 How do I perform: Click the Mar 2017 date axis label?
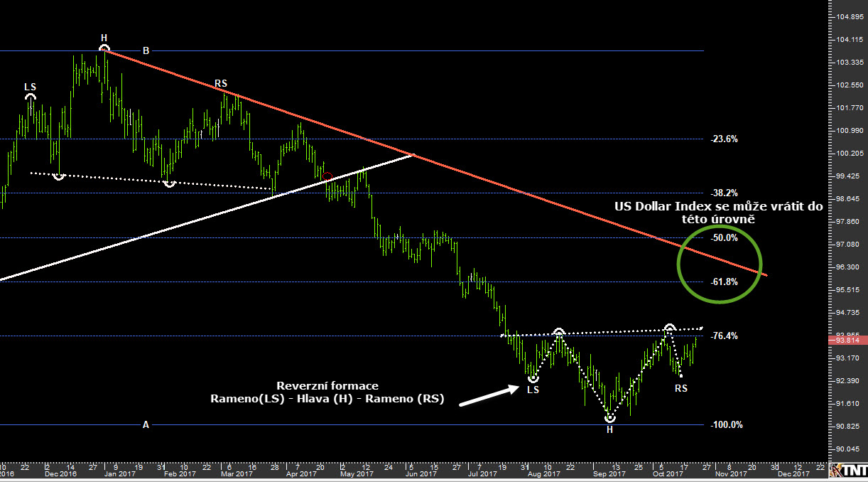[236, 473]
